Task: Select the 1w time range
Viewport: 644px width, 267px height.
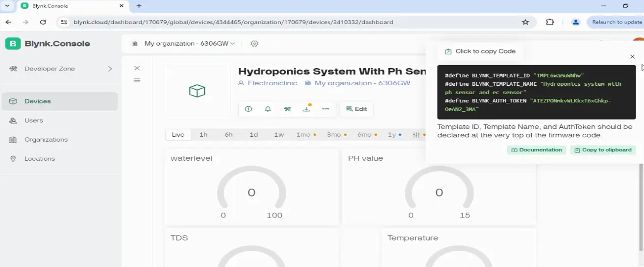Action: click(279, 135)
